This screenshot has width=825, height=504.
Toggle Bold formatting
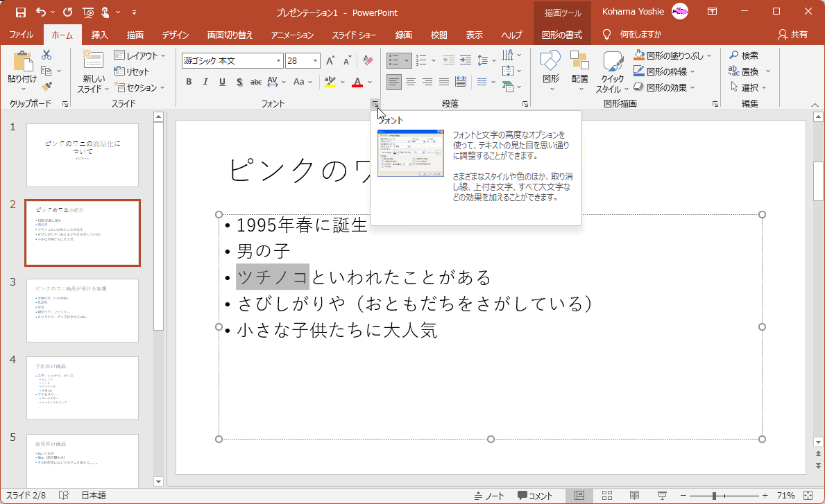click(x=189, y=82)
